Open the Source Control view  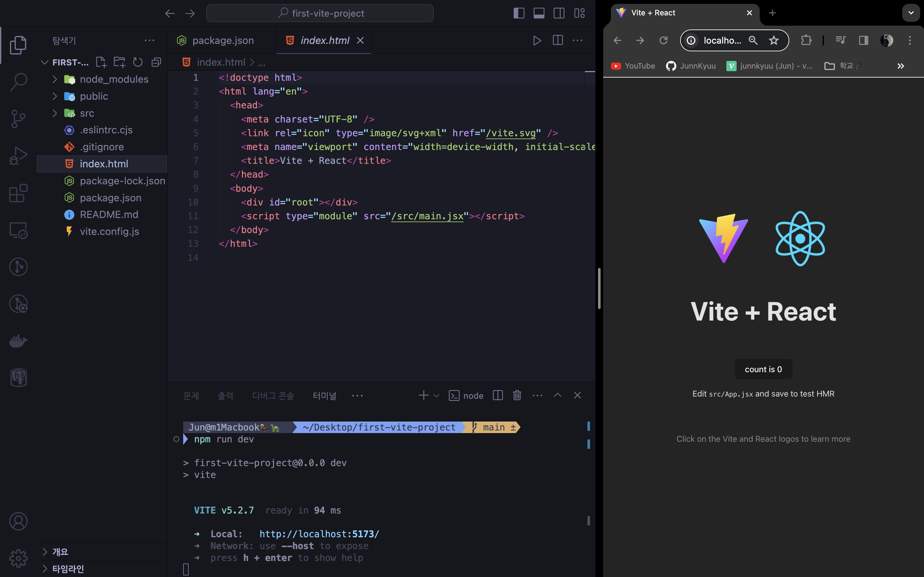[18, 119]
